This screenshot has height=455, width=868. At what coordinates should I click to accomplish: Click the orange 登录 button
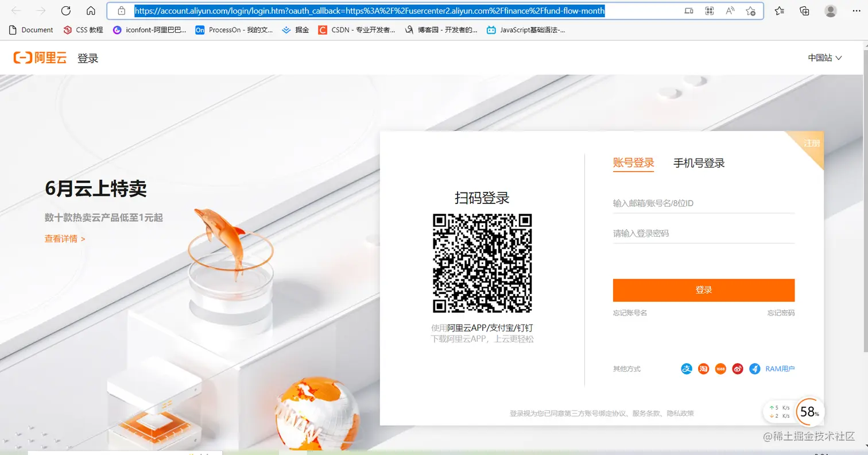(x=703, y=290)
